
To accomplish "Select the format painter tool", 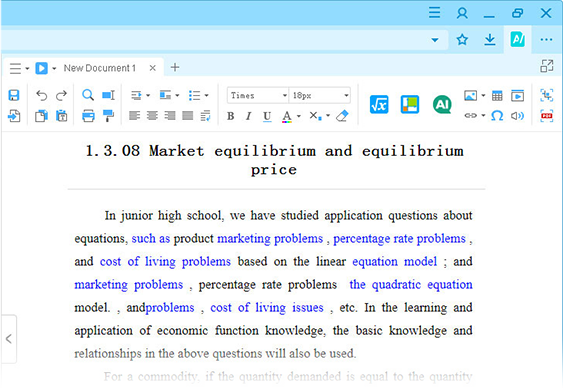I will [108, 116].
